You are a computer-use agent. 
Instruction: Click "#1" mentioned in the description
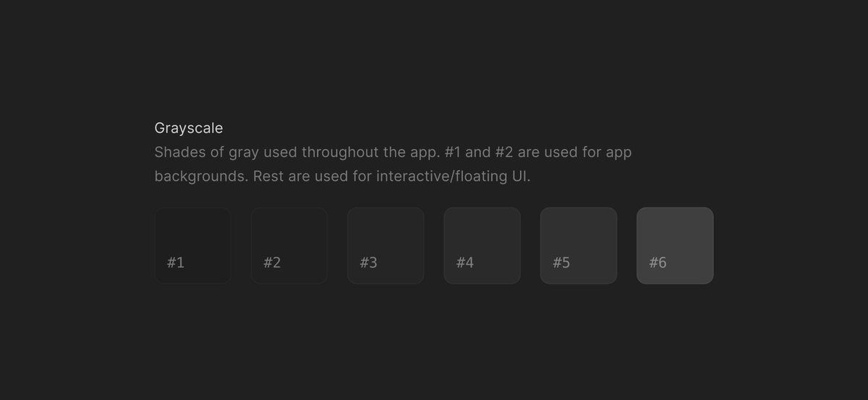coord(454,153)
